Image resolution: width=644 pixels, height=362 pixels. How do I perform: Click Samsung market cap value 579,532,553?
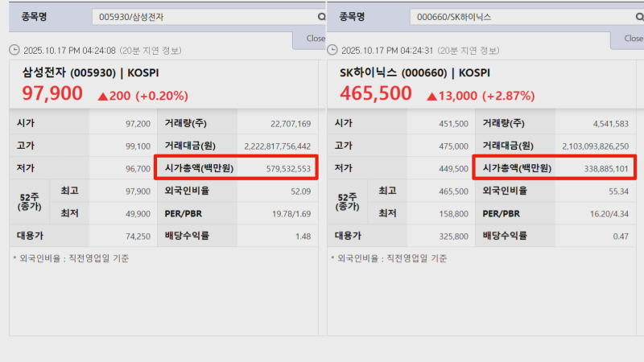(280, 168)
